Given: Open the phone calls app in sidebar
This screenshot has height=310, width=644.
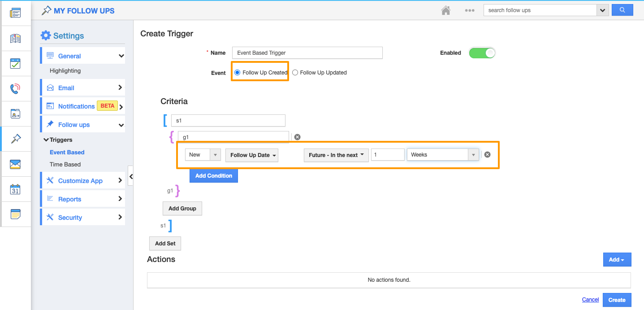Looking at the screenshot, I should point(15,89).
